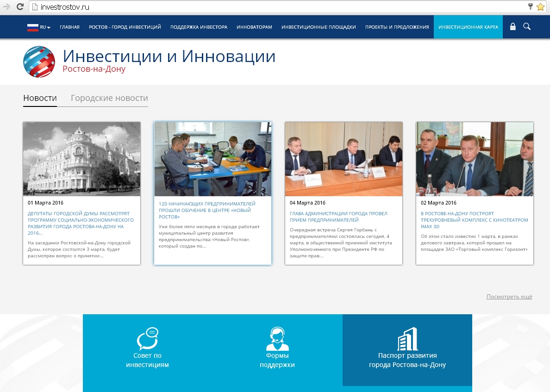Open photo of officials at meeting table
Viewport: 550px width, 392px height.
(344, 159)
